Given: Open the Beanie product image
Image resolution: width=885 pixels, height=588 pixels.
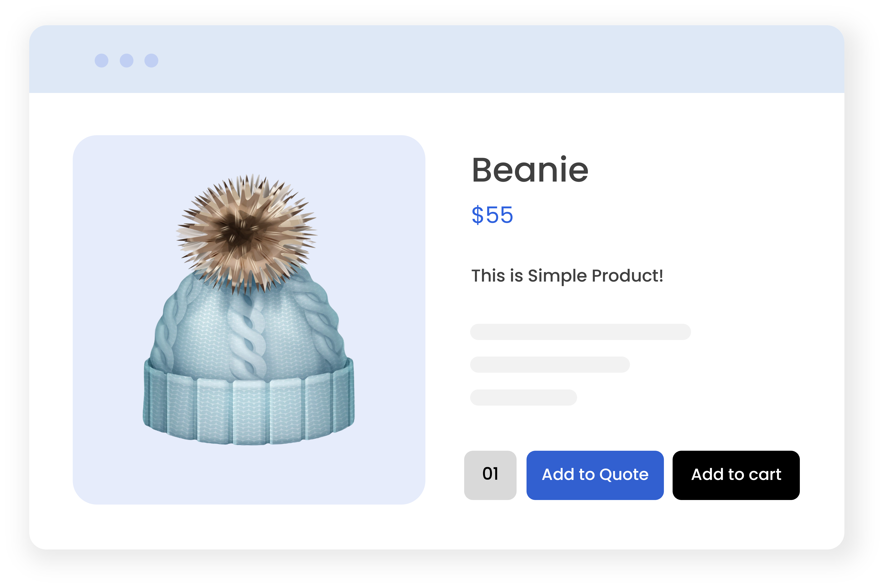Looking at the screenshot, I should [x=248, y=310].
